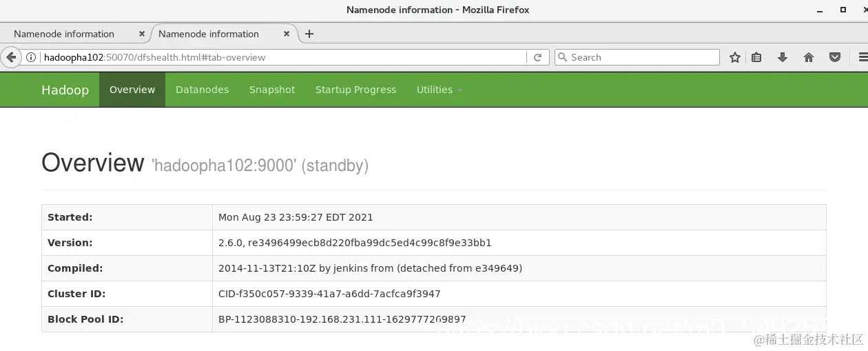The width and height of the screenshot is (868, 351).
Task: Click the Version: label cell
Action: pos(127,243)
